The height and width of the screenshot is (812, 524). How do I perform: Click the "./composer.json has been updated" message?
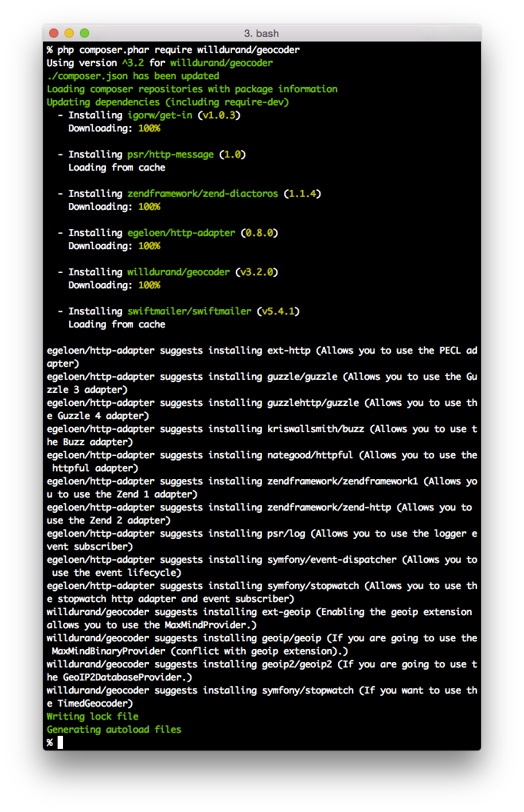click(x=133, y=76)
